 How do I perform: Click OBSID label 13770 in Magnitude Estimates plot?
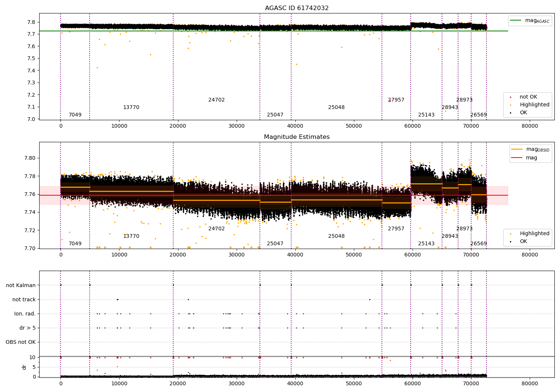[x=131, y=236]
